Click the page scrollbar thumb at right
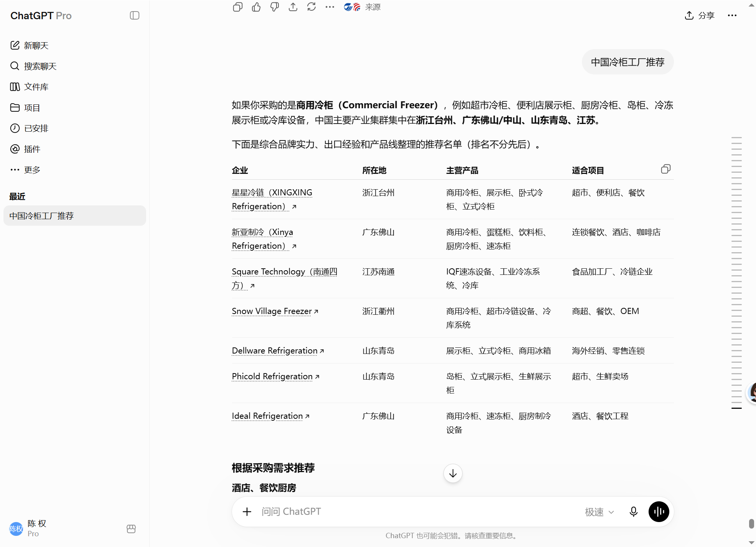The width and height of the screenshot is (756, 547). click(x=752, y=524)
